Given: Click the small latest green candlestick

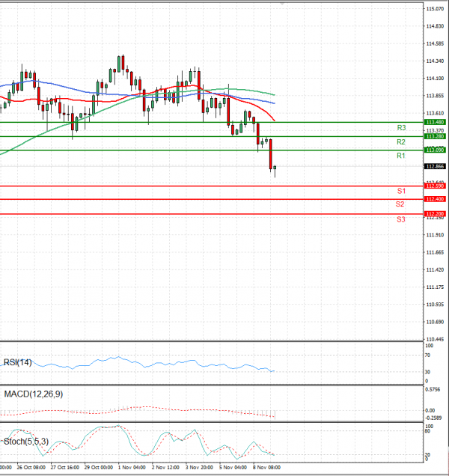Looking at the screenshot, I should tap(275, 168).
